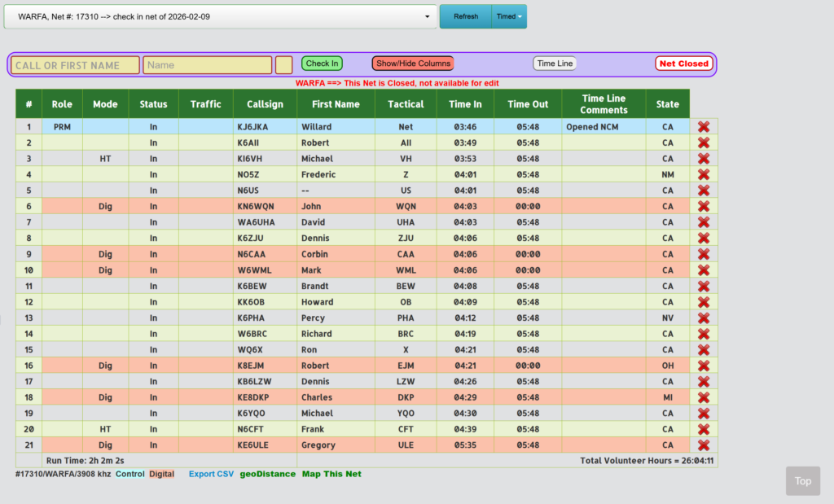
Task: Click red X icon for KN6WQN row
Action: coord(704,206)
